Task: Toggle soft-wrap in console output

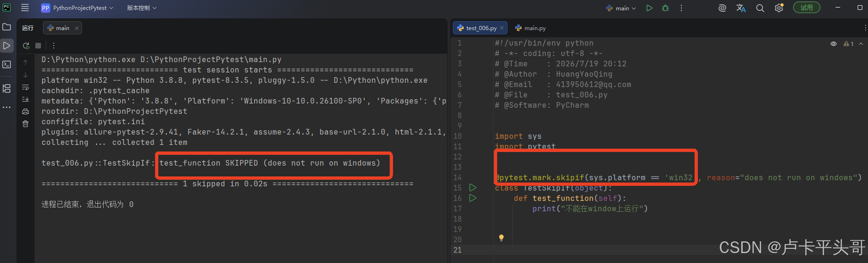Action: pos(25,87)
